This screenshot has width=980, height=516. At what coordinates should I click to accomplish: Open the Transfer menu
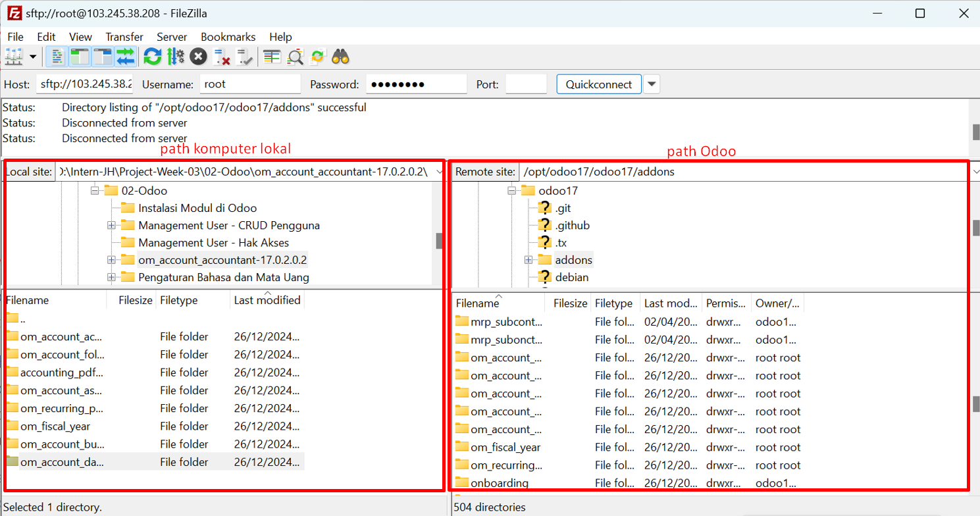pos(124,37)
